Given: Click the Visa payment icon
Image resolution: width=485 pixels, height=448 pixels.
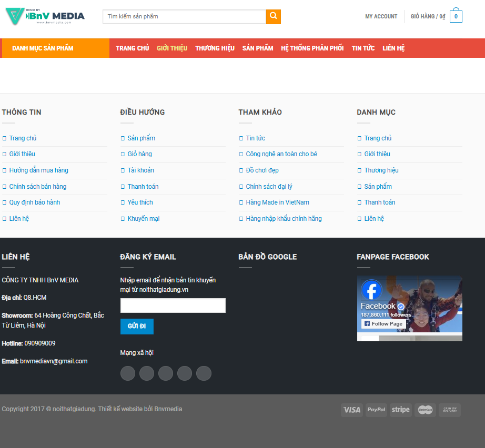Looking at the screenshot, I should click(352, 410).
